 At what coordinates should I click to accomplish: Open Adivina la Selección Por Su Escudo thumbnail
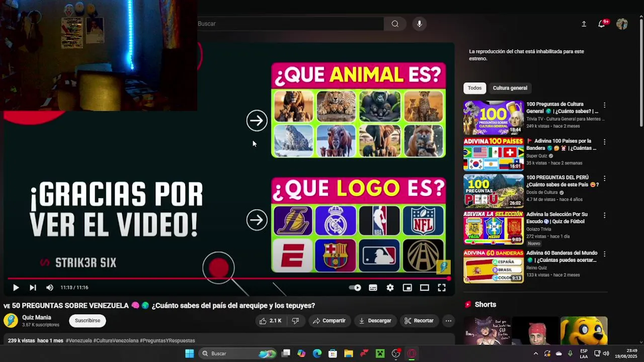tap(493, 227)
